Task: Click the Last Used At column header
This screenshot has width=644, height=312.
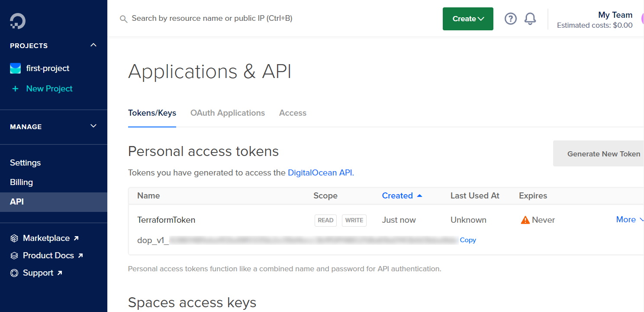Action: click(x=475, y=196)
